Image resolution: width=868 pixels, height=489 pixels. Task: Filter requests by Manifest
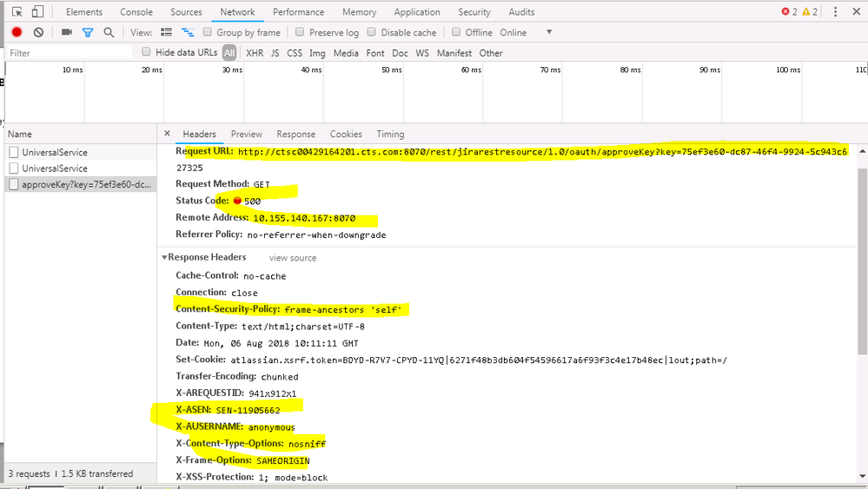(454, 53)
